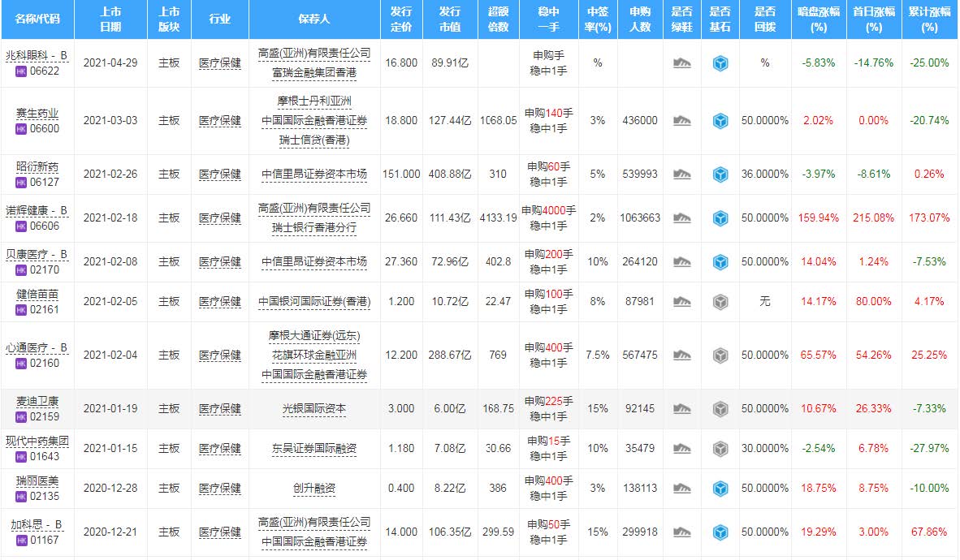Click the blue cornerstone cube for 赛生药业
960x560 pixels.
[720, 121]
